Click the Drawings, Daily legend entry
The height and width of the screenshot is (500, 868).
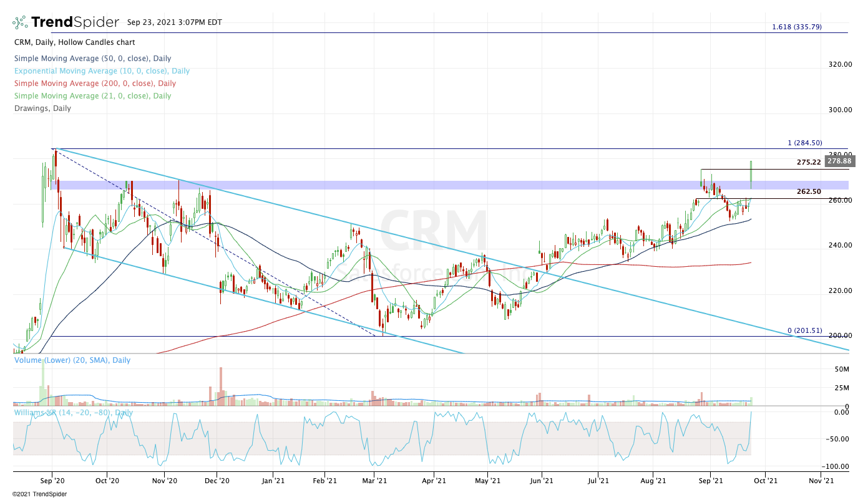(42, 108)
